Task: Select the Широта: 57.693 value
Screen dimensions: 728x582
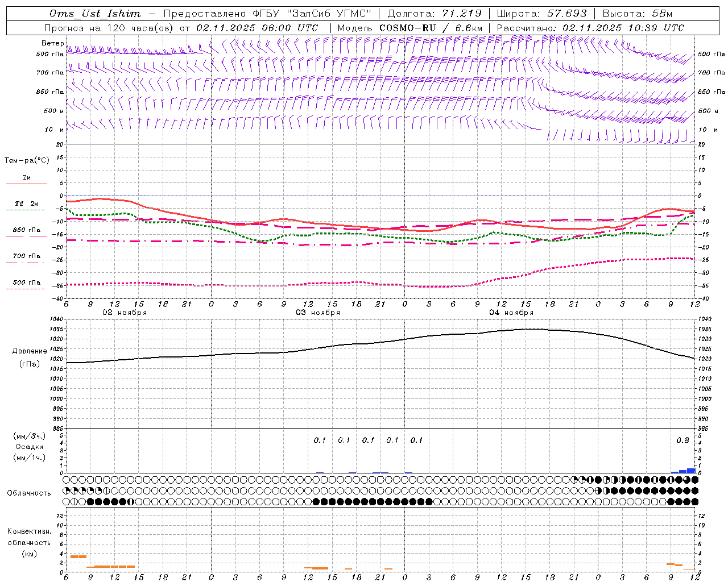Action: [x=541, y=14]
